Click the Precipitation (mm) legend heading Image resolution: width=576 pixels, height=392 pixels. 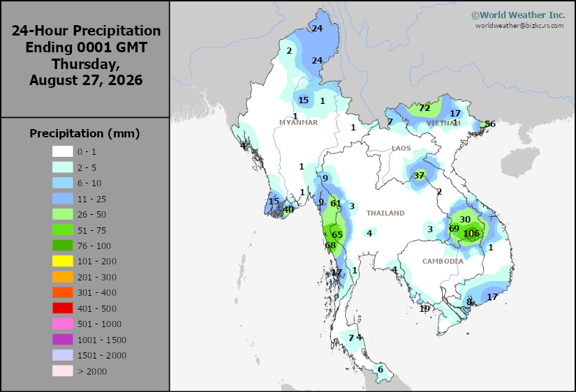pos(85,133)
